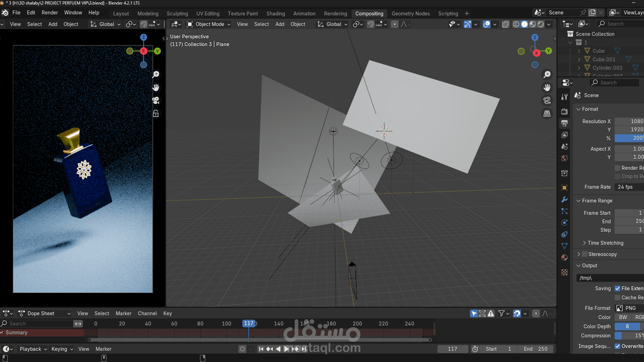Open the Material properties tab
644x362 pixels.
pos(565,257)
